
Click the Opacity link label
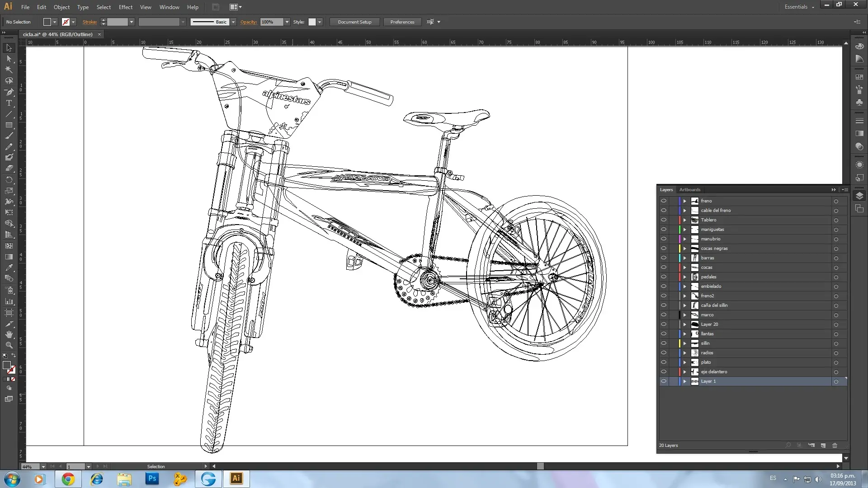[248, 22]
